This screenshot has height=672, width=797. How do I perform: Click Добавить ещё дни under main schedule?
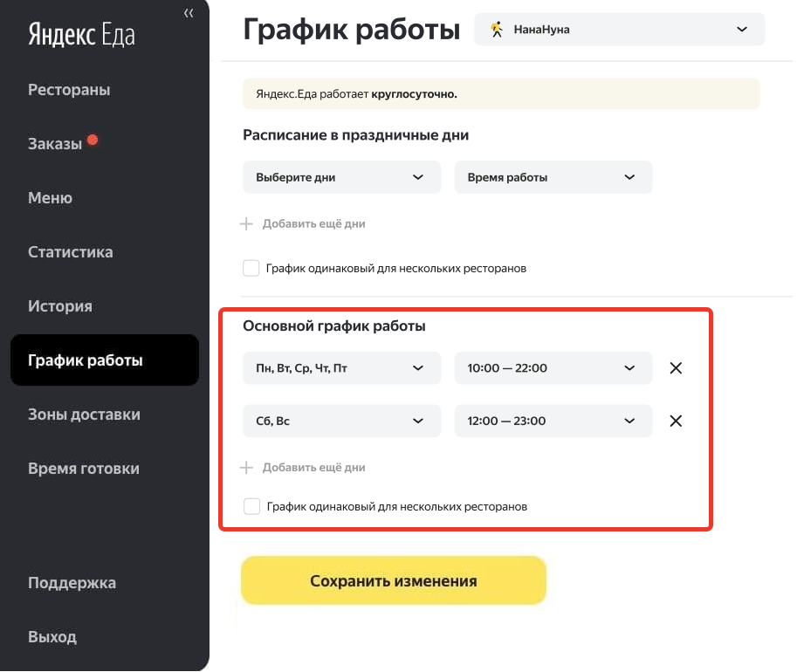(x=314, y=468)
